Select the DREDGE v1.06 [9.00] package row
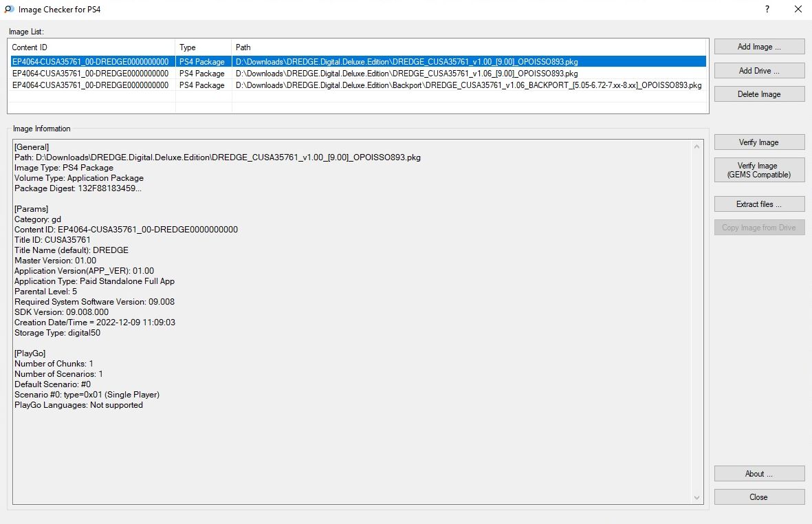 click(358, 74)
